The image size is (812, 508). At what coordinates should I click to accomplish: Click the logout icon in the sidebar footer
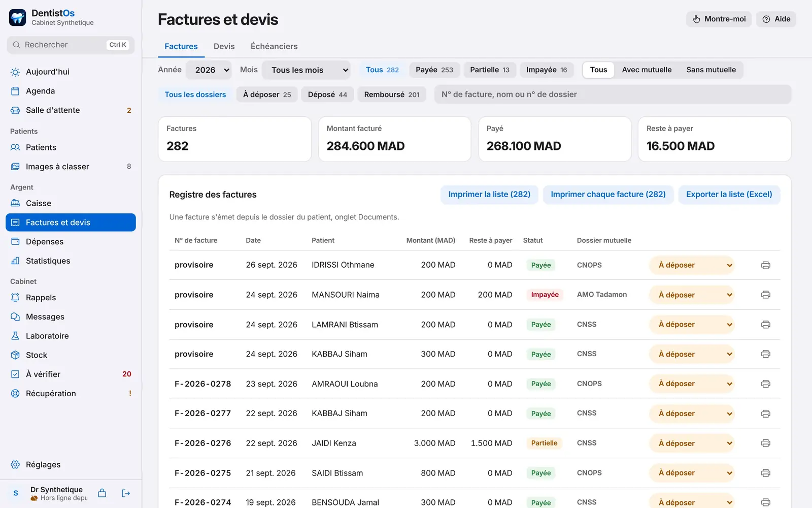[126, 493]
